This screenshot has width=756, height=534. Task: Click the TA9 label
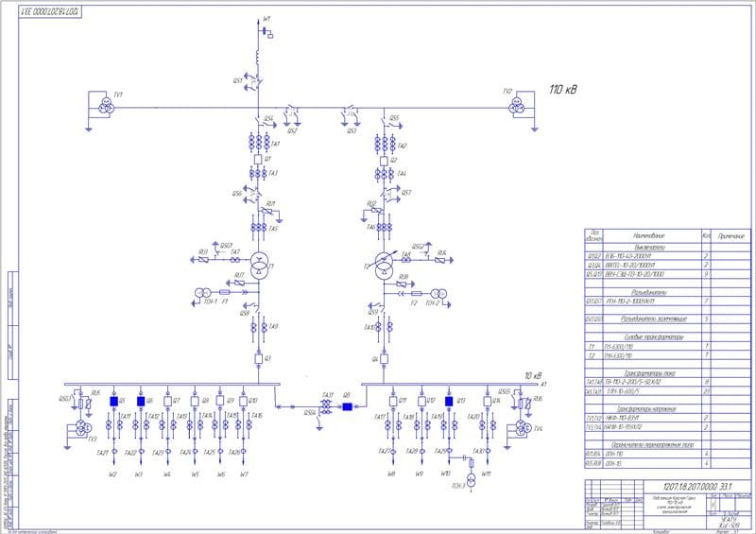pos(273,327)
